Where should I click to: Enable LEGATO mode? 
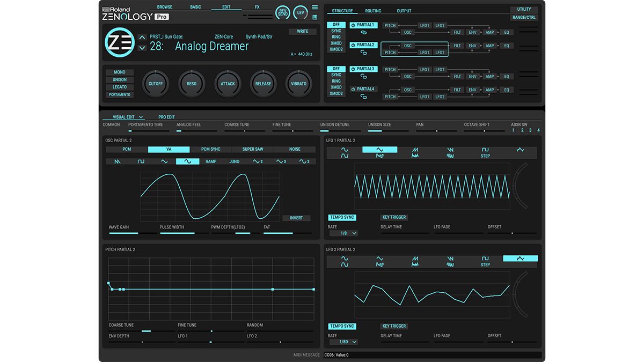120,87
